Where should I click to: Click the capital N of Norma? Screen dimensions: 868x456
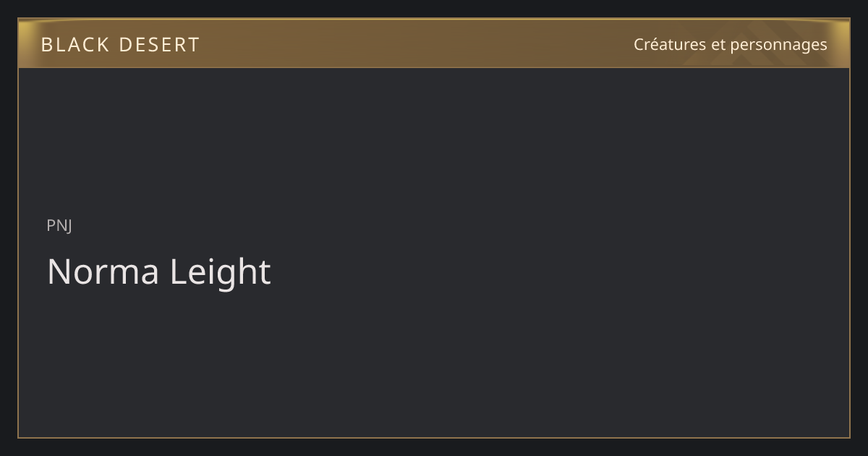pos(58,272)
